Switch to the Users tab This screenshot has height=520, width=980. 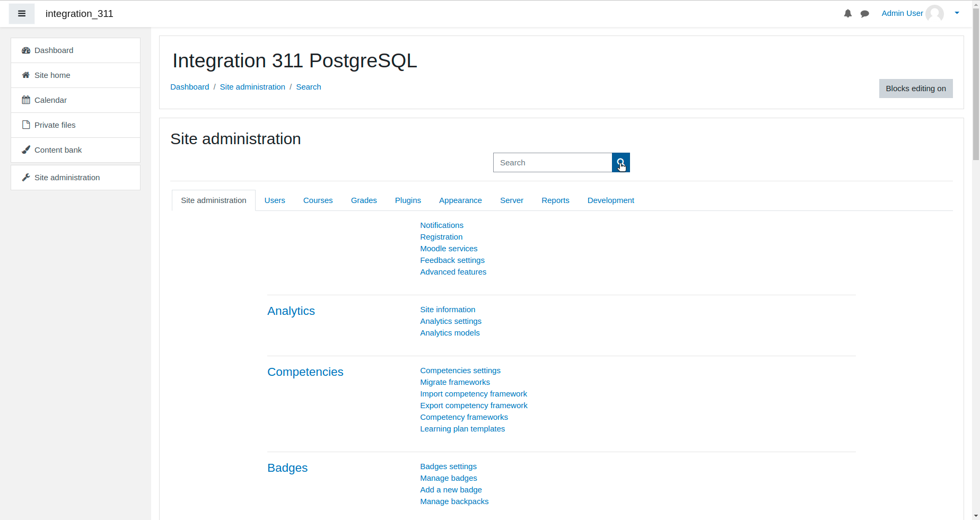pyautogui.click(x=275, y=200)
